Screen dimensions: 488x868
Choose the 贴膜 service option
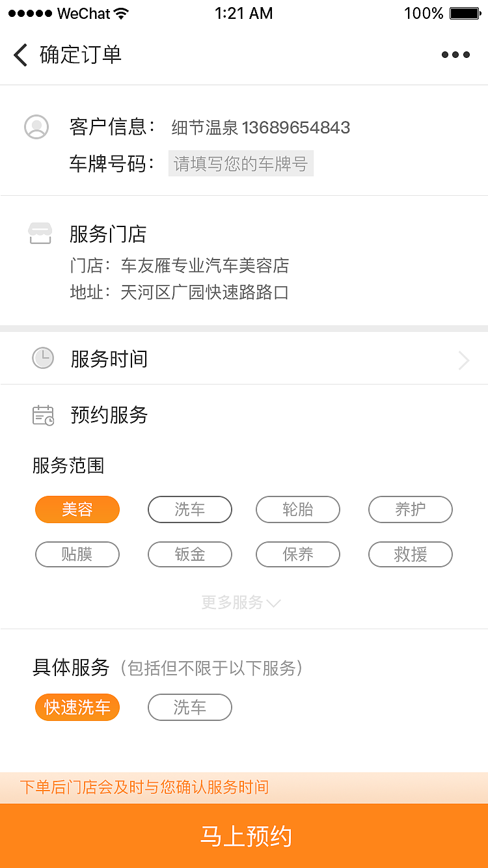77,554
